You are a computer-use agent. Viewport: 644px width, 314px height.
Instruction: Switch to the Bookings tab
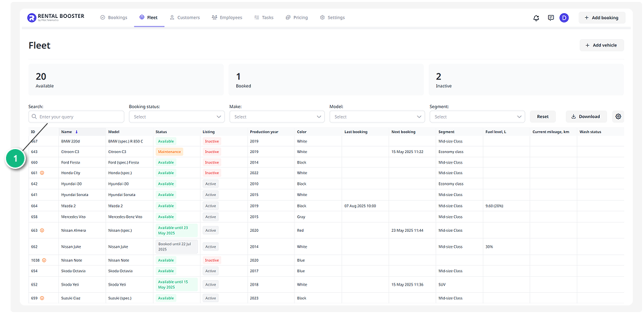click(113, 18)
